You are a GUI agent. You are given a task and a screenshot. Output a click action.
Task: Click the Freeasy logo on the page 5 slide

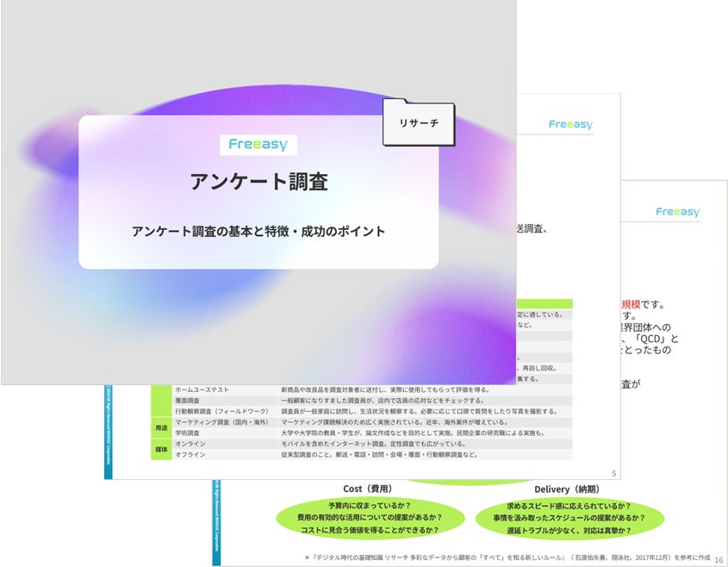tap(570, 124)
